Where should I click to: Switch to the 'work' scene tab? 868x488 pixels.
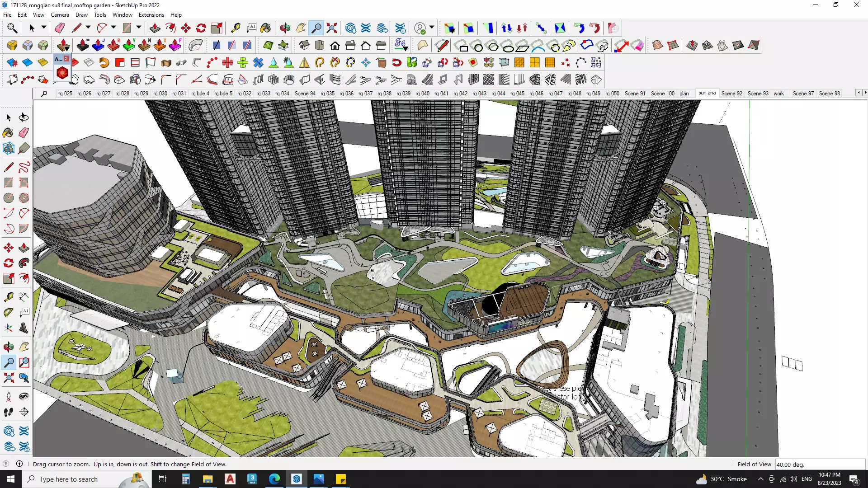pyautogui.click(x=778, y=94)
